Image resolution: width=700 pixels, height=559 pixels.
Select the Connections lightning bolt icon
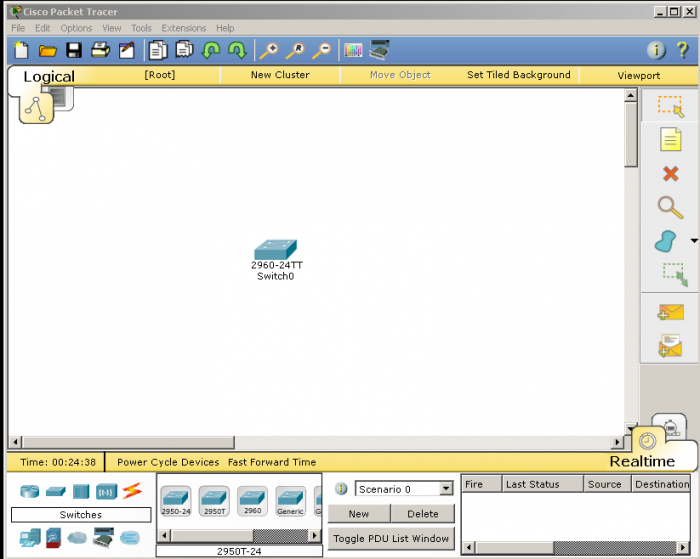click(x=132, y=491)
